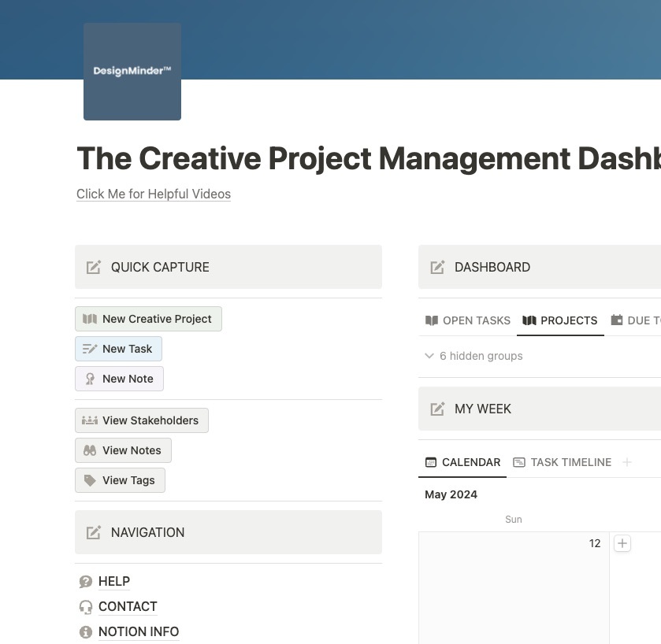This screenshot has width=661, height=644.
Task: Switch to the Open Tasks tab
Action: [468, 320]
